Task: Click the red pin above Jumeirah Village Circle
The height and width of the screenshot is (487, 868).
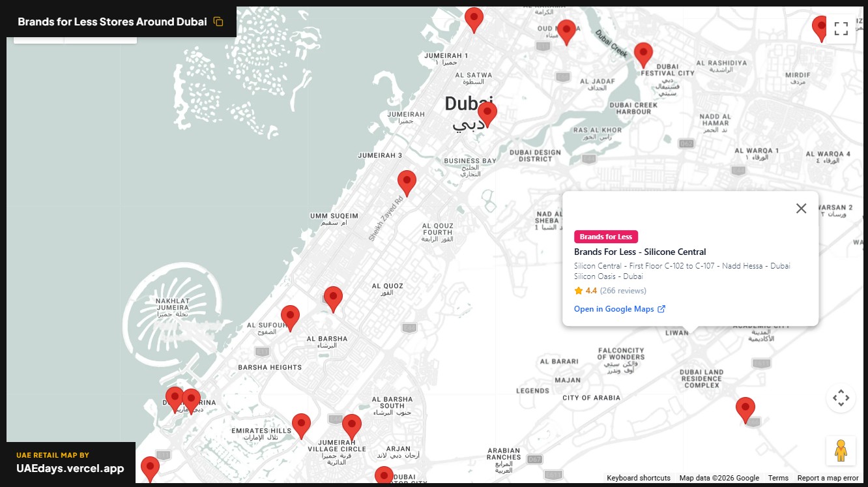Action: (x=352, y=427)
